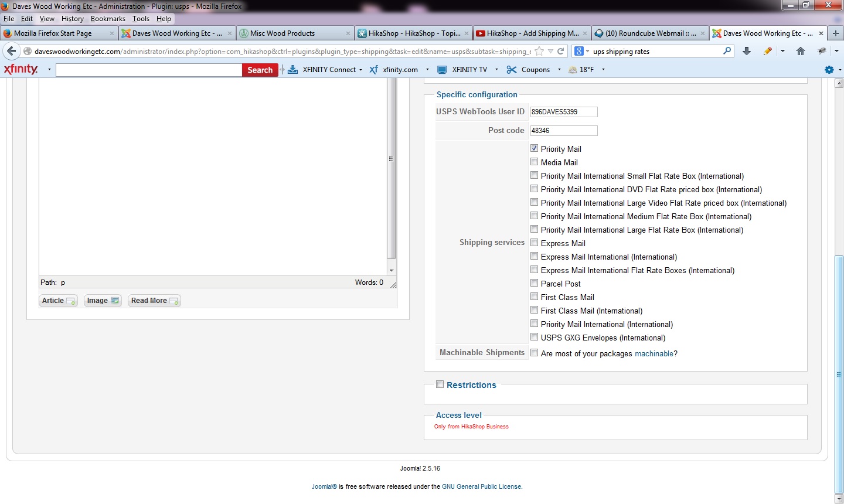Switch to Misc Wood Products tab
This screenshot has width=844, height=504.
click(295, 33)
